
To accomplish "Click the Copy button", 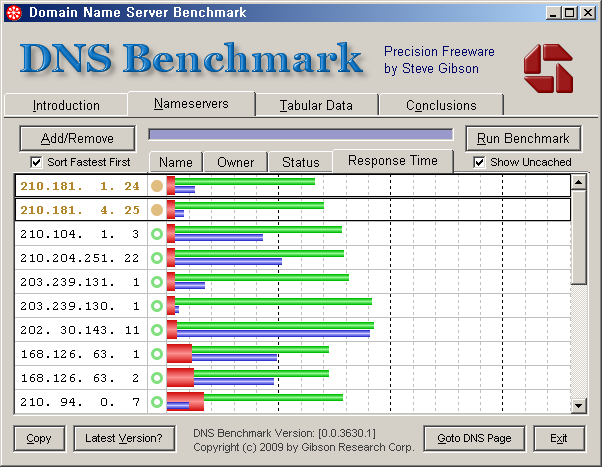I will pos(39,438).
